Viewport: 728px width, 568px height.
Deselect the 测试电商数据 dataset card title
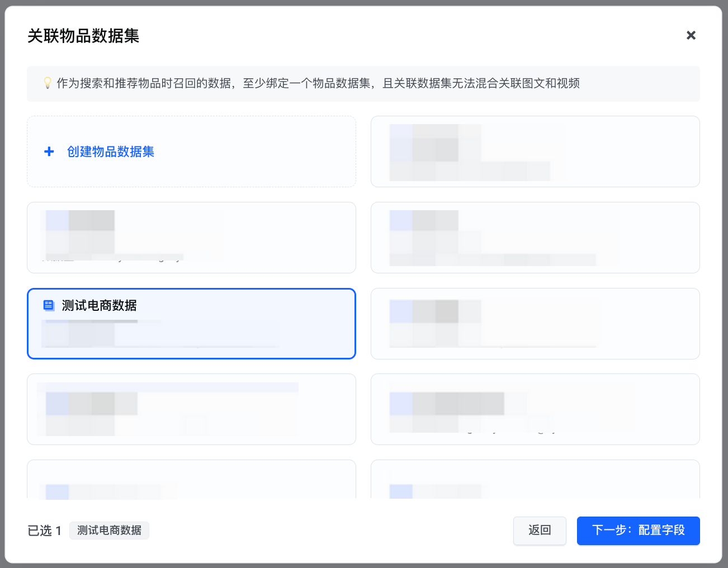click(100, 305)
